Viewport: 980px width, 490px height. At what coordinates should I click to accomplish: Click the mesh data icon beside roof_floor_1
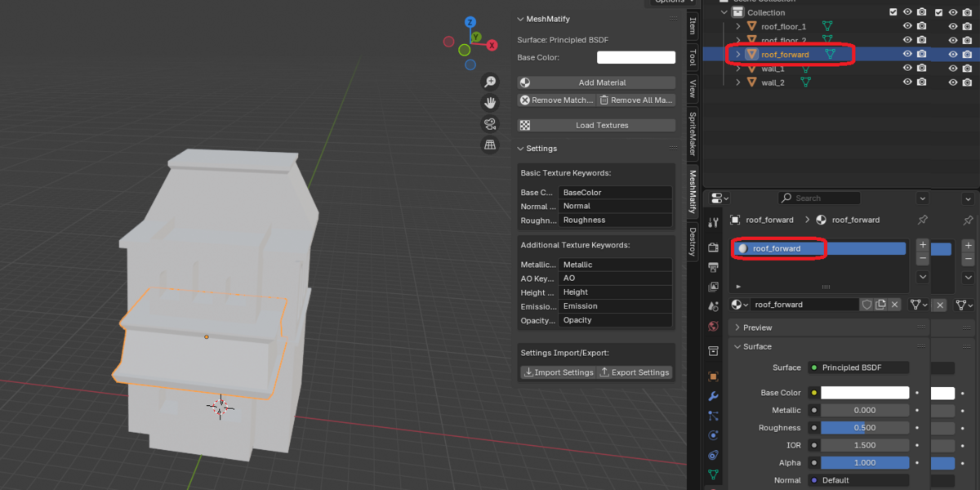pyautogui.click(x=827, y=27)
